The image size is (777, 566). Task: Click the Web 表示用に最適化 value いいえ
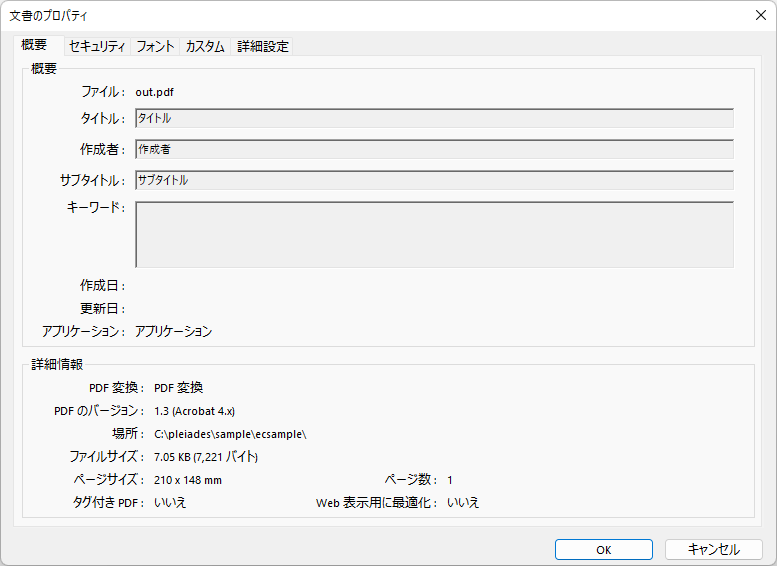(463, 503)
